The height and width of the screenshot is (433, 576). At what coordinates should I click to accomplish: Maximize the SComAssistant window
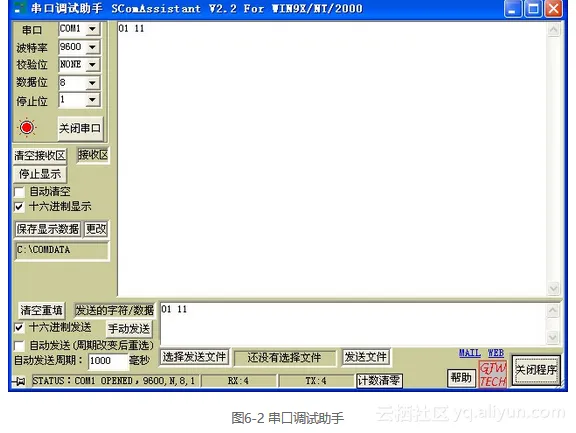(533, 9)
